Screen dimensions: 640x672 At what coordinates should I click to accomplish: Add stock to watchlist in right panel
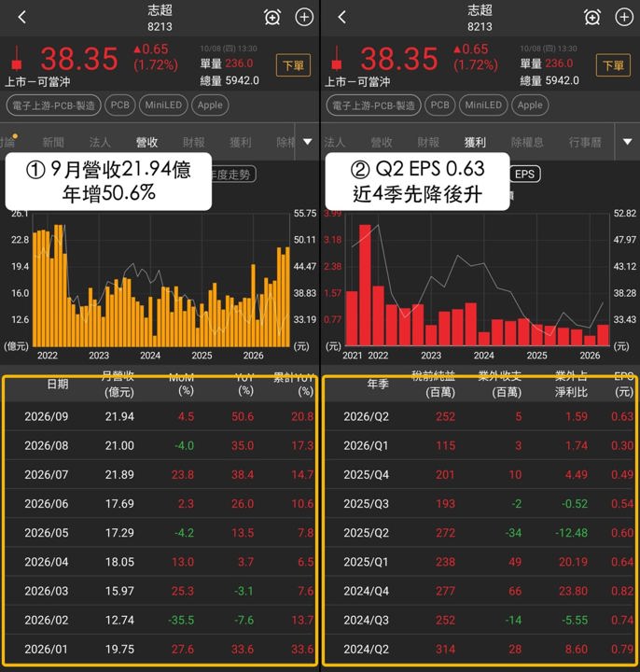[x=624, y=17]
